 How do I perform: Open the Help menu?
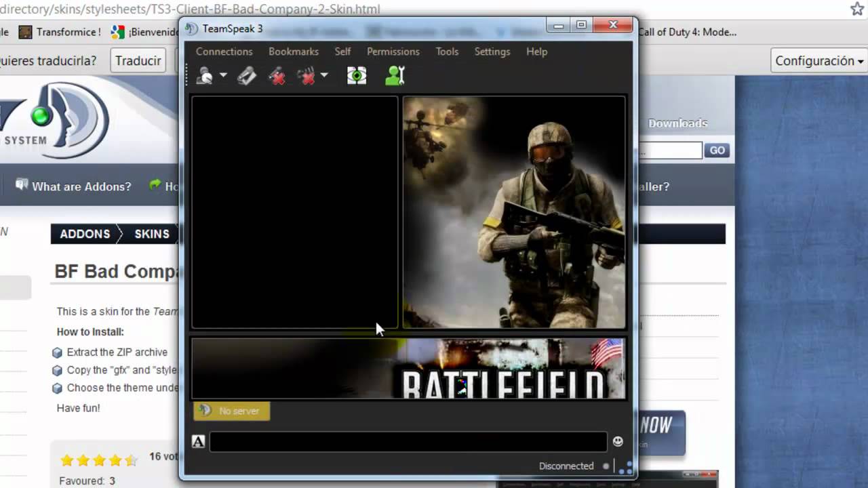[536, 52]
